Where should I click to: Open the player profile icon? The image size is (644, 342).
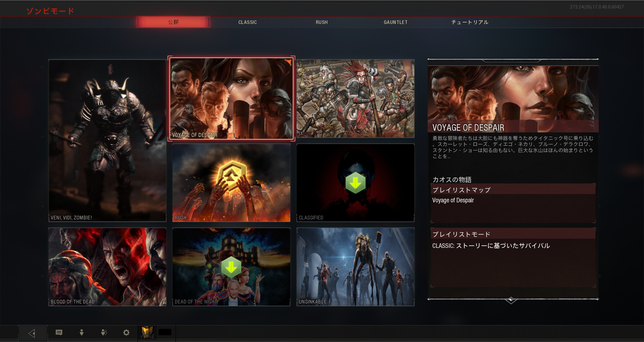(82, 333)
